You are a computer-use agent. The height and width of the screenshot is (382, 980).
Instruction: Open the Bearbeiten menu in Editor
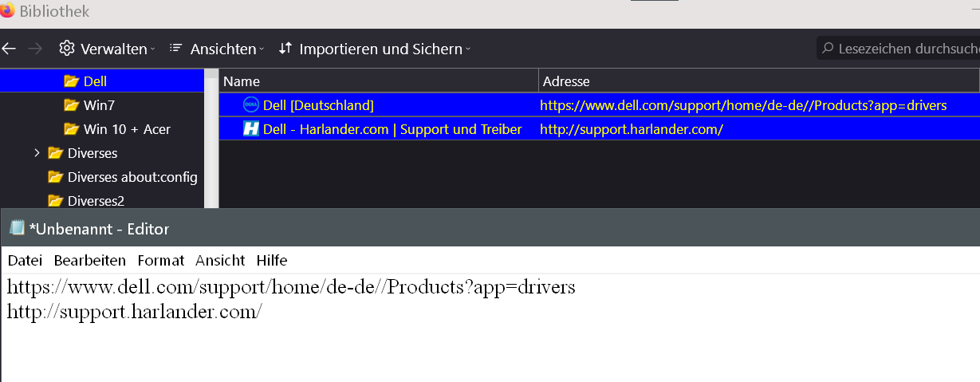[90, 261]
